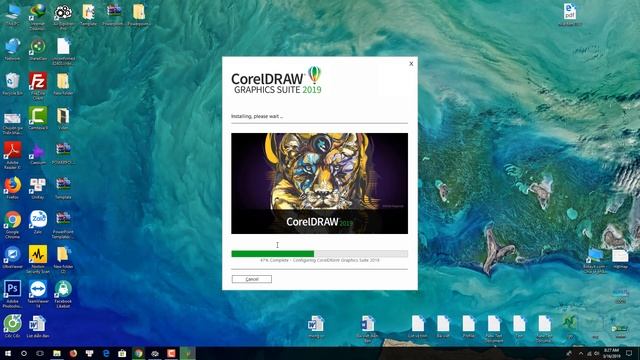The width and height of the screenshot is (640, 360).
Task: Select the desktop shortcut with gears icon
Action: click(63, 16)
